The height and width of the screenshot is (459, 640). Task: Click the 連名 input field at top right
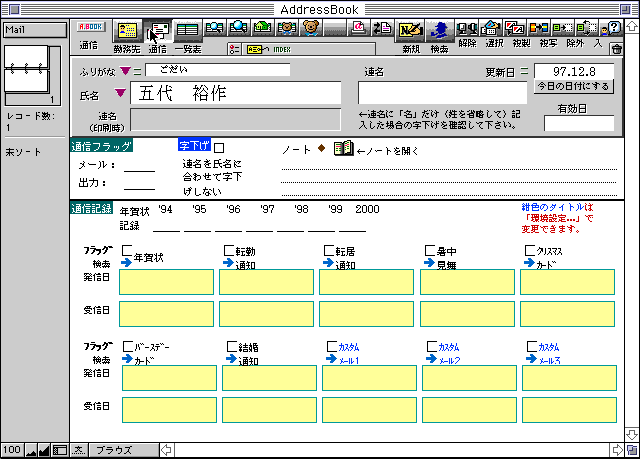point(442,93)
